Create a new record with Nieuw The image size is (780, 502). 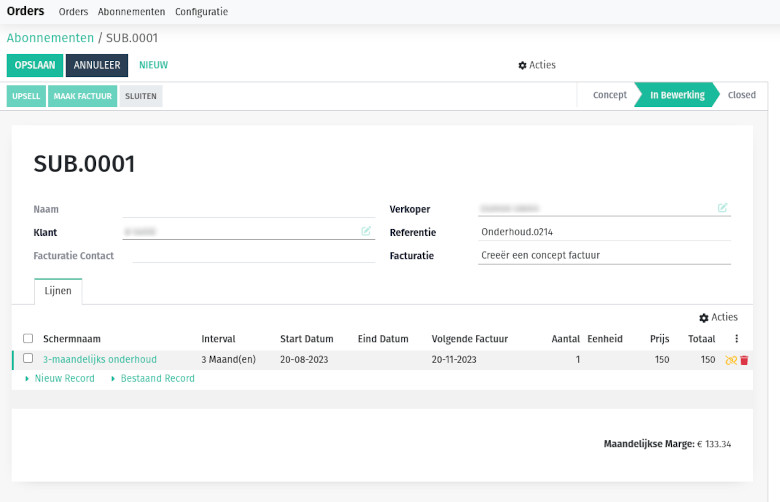[153, 65]
